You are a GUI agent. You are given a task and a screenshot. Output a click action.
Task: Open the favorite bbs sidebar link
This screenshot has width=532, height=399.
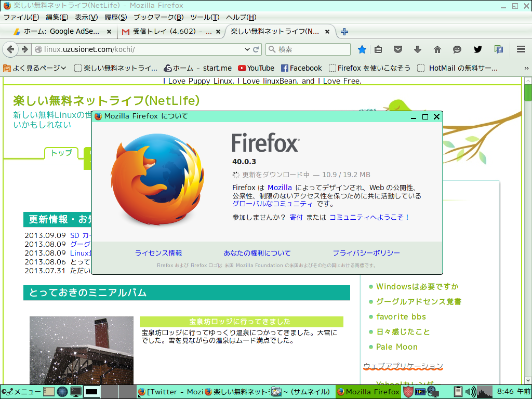coord(401,317)
